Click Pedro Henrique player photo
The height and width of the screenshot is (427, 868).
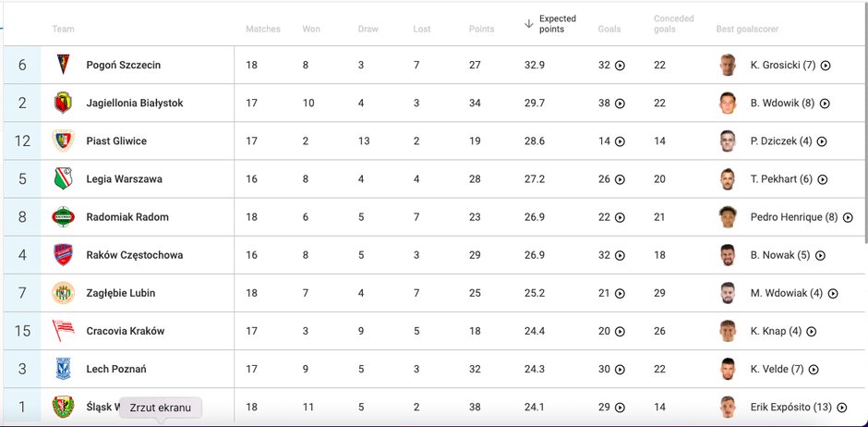pos(728,217)
